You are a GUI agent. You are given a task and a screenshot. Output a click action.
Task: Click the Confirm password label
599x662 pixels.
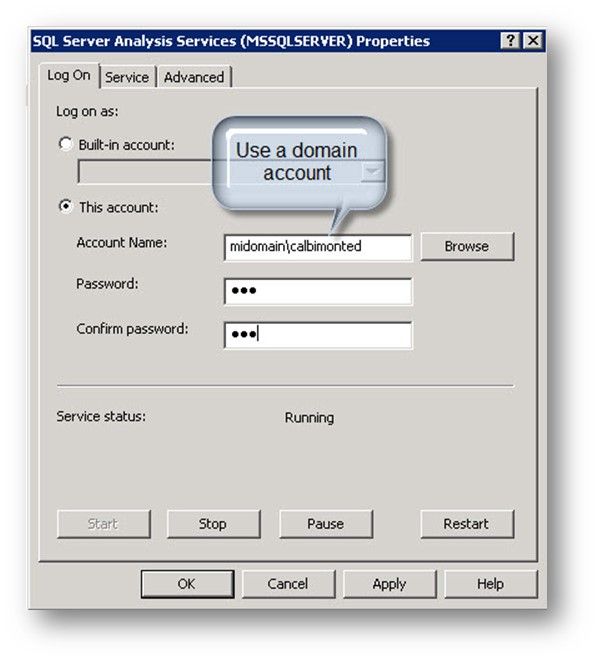(x=133, y=329)
